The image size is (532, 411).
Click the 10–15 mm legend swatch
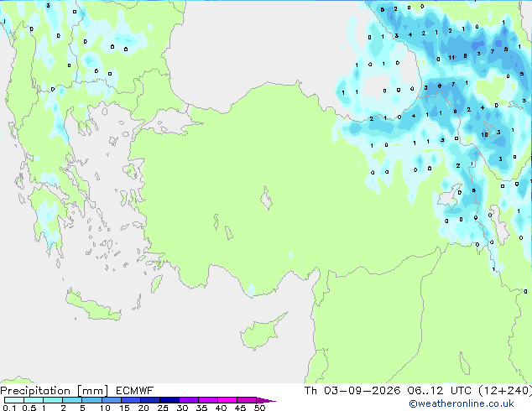pos(112,400)
